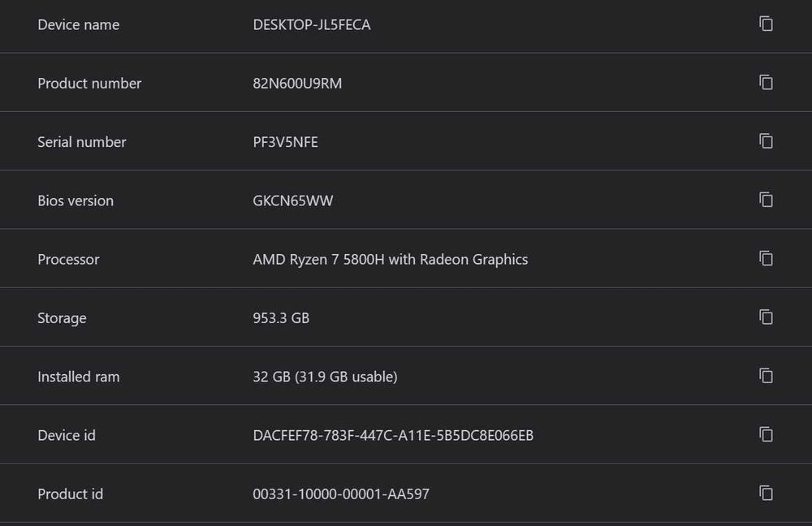Click the 32 GB (31.9 GB usable) text

[x=325, y=377]
